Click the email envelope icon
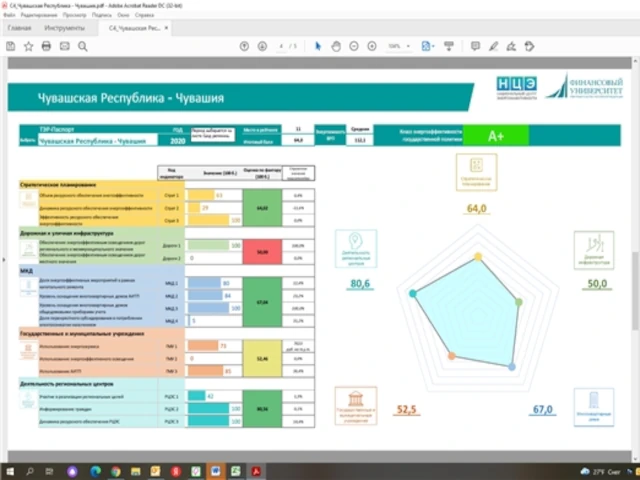Screen dimensions: 640x480 coord(64,46)
